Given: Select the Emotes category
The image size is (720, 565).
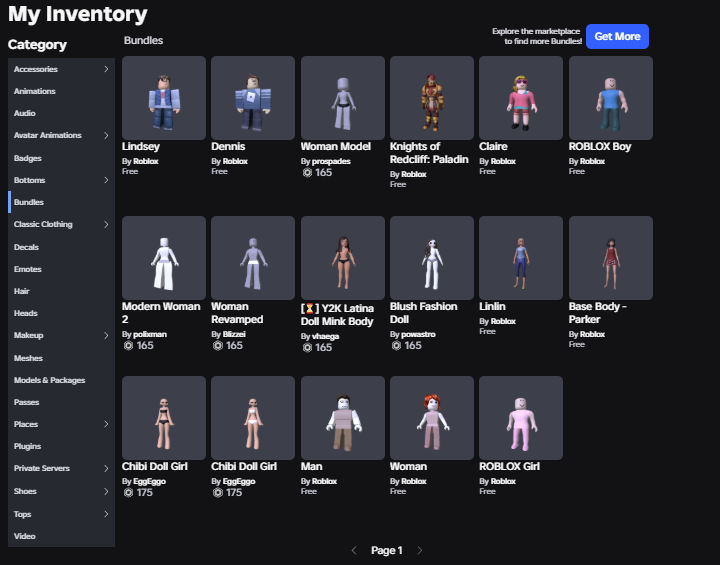Looking at the screenshot, I should (x=61, y=269).
